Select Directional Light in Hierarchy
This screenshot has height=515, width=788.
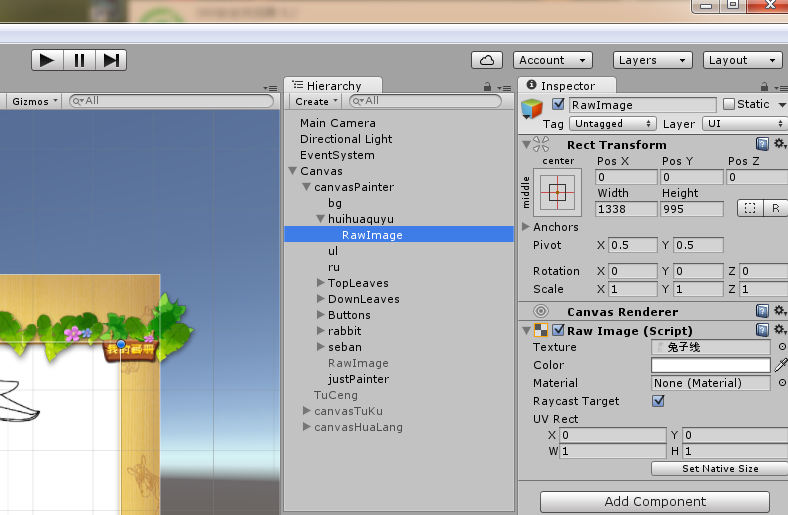point(346,139)
